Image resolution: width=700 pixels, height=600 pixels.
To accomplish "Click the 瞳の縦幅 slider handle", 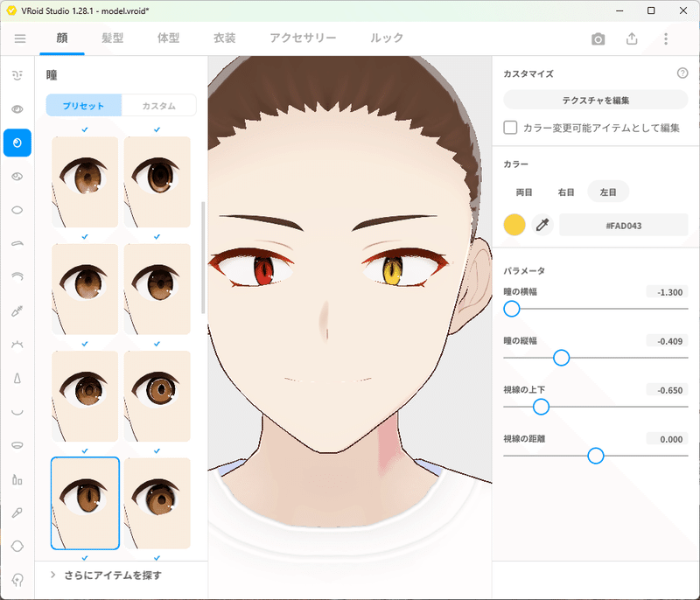I will click(561, 358).
